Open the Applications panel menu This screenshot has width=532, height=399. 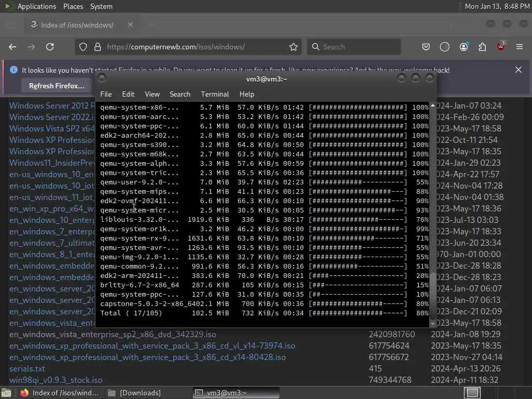point(37,6)
